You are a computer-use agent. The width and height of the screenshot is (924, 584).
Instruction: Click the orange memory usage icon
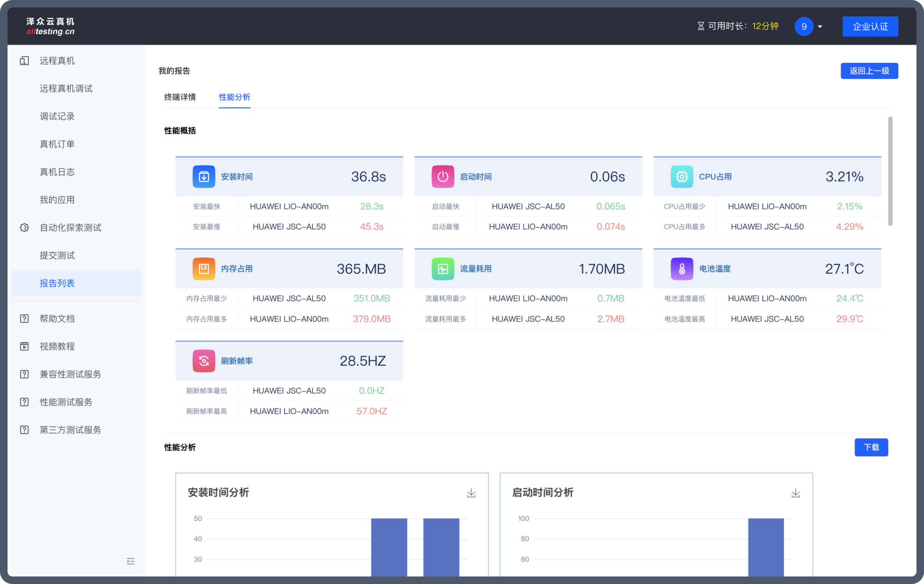(204, 269)
